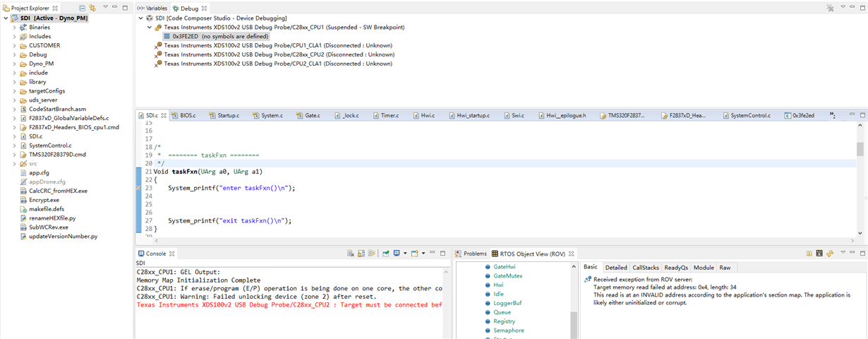Select makefile.defs

click(x=47, y=209)
